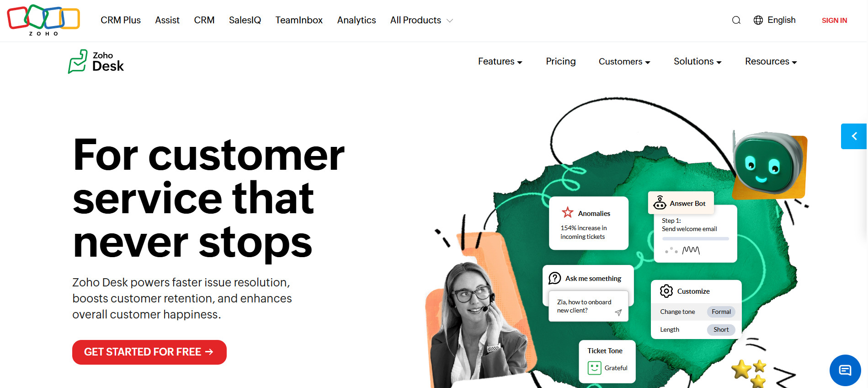Expand the All Products dropdown
The image size is (868, 388).
pos(421,20)
